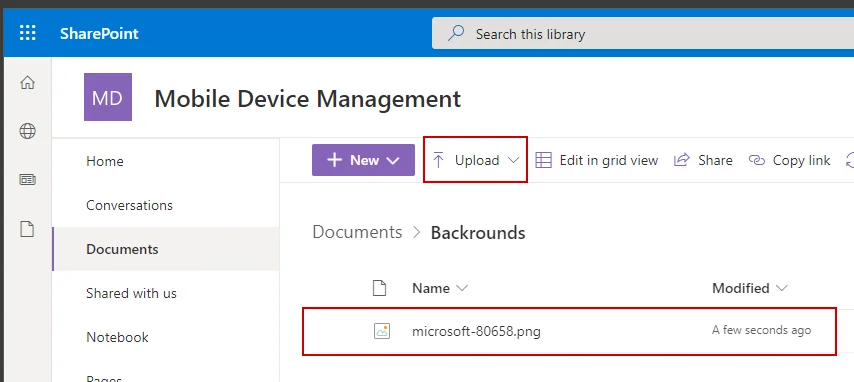Click Copy link command
The width and height of the screenshot is (854, 382).
[x=789, y=160]
